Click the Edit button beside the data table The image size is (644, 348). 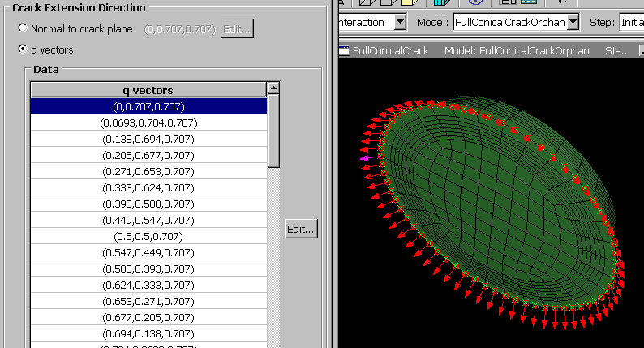(x=300, y=230)
